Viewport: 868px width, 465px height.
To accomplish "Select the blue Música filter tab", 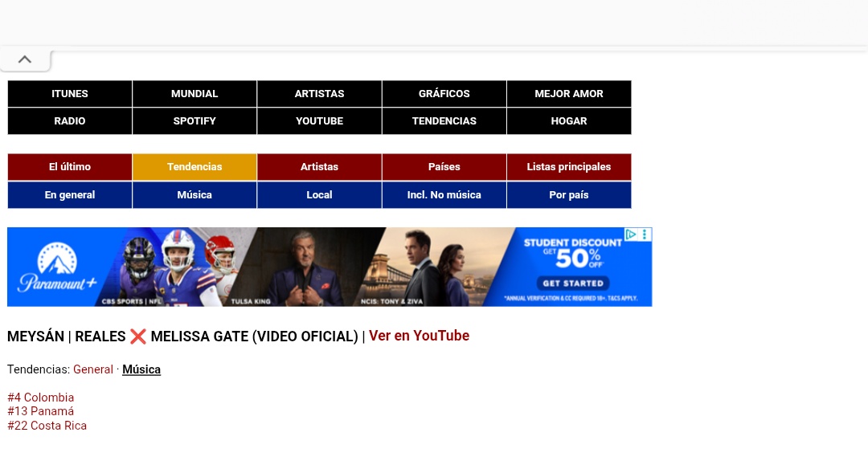I will pyautogui.click(x=194, y=195).
